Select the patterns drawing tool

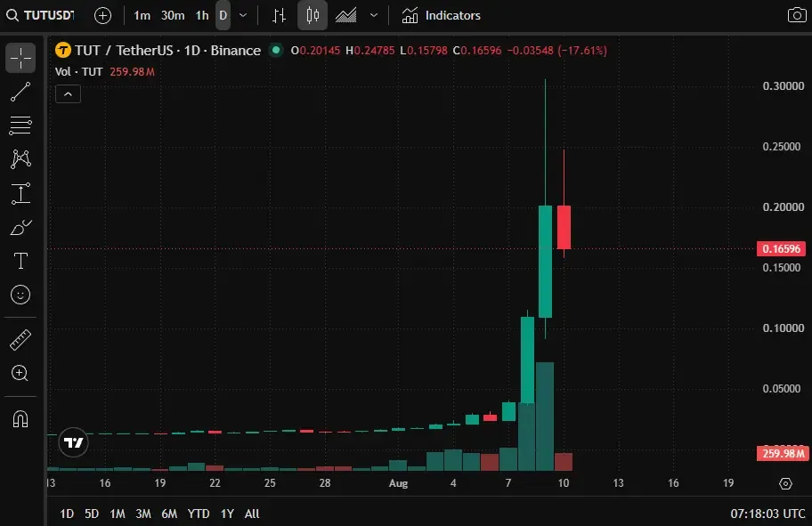tap(20, 159)
